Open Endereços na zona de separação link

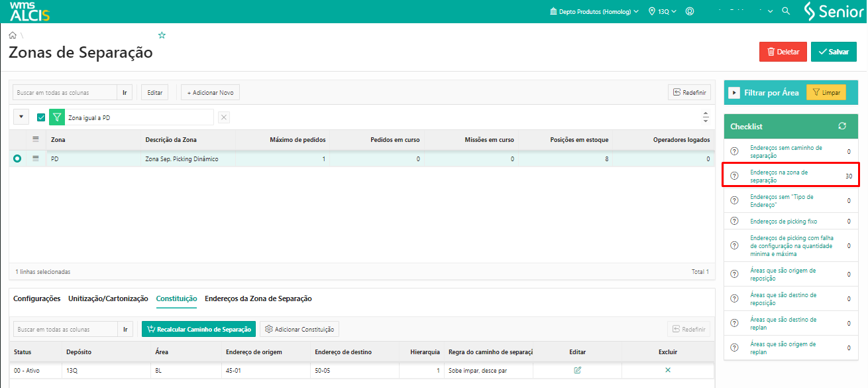(779, 176)
